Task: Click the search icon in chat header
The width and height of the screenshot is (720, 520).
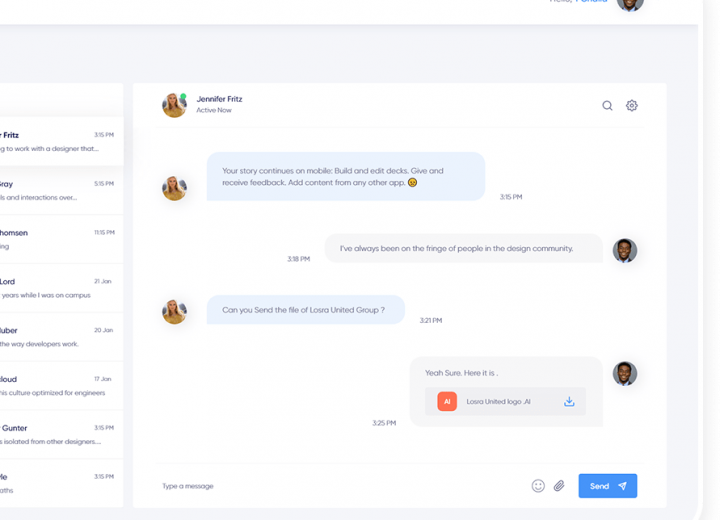Action: click(x=607, y=105)
